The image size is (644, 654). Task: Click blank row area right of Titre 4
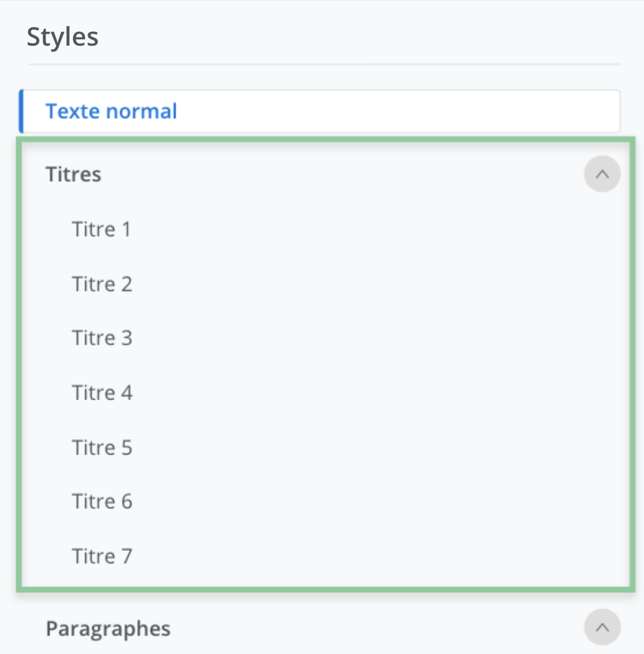(x=375, y=393)
